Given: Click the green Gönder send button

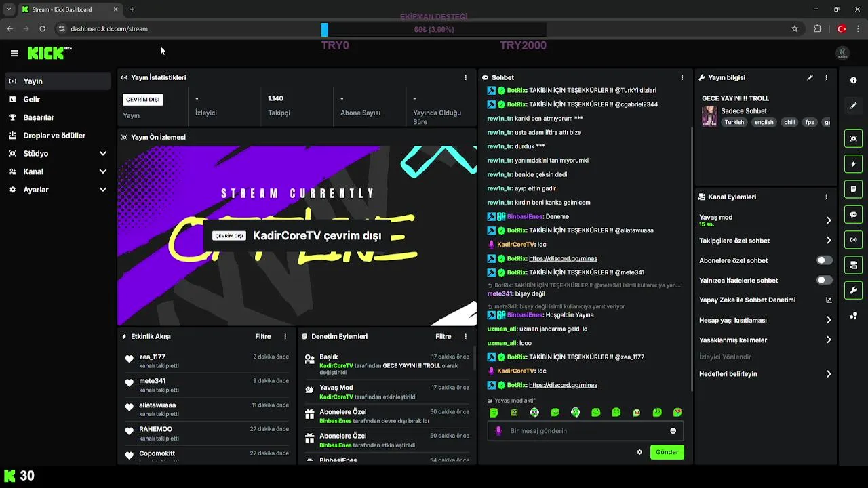Looking at the screenshot, I should click(x=667, y=452).
